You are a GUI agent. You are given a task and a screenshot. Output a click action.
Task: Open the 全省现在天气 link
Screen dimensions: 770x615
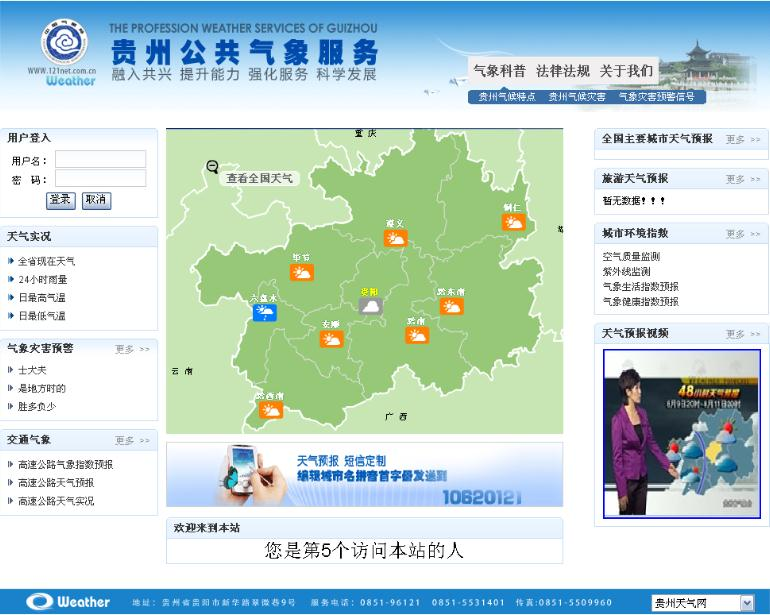[46, 261]
